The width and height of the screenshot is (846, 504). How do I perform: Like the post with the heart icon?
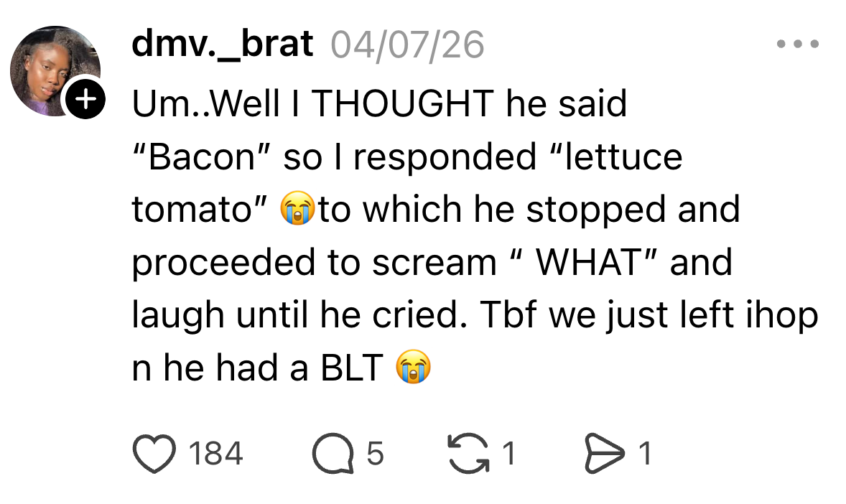coord(154,454)
